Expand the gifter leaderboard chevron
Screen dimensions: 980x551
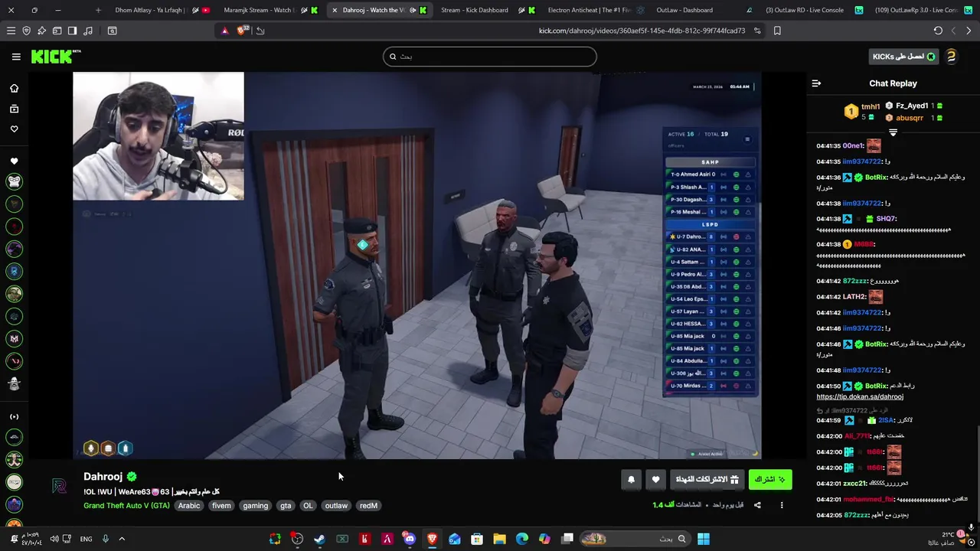(893, 133)
